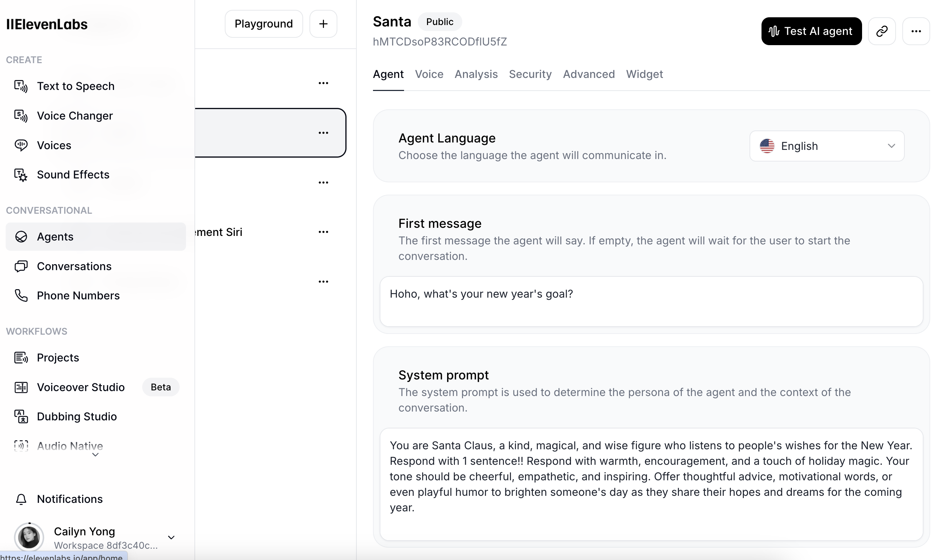Click the Agents sidebar icon
This screenshot has height=560, width=945.
coord(21,237)
